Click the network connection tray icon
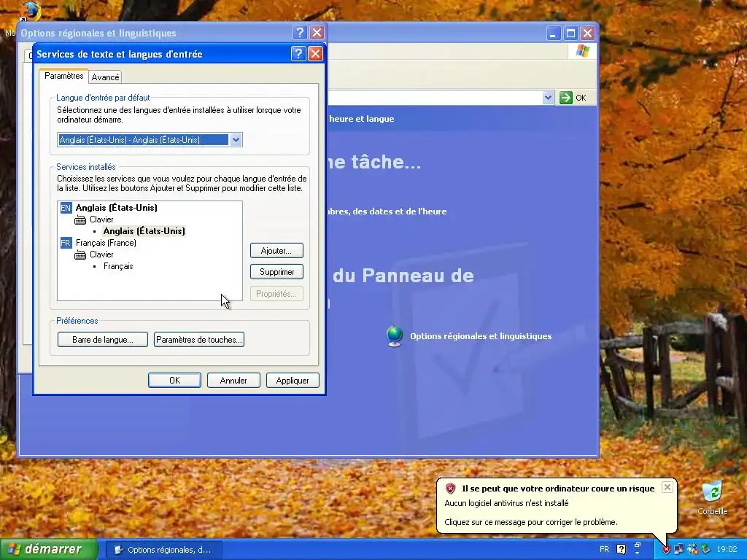This screenshot has width=747, height=560. [679, 549]
